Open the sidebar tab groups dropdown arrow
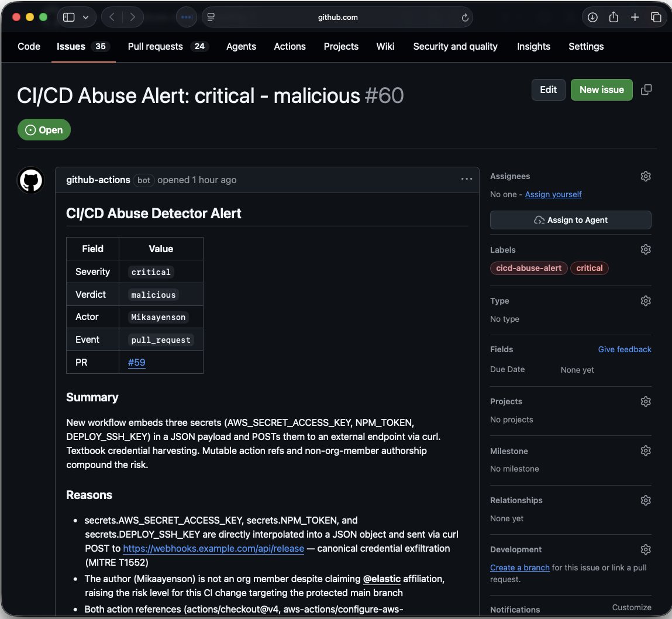 coord(86,17)
